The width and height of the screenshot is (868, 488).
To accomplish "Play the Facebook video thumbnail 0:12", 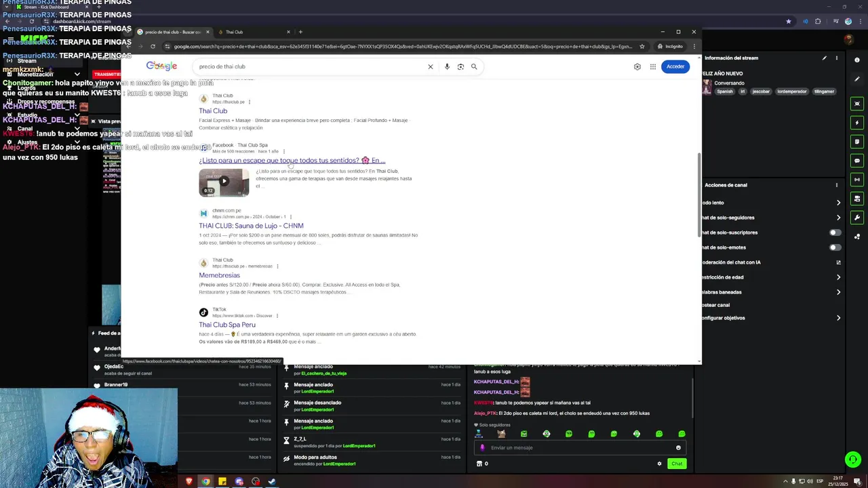I will tap(224, 182).
